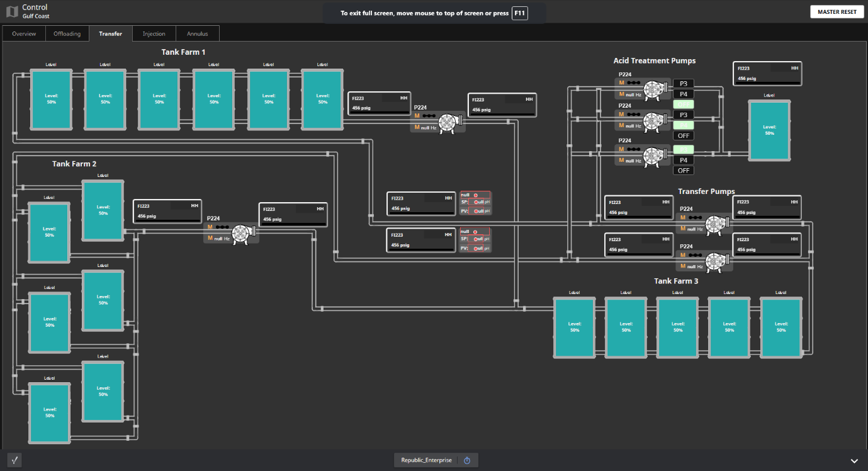Click the lower Transfer Pumps pump icon

pyautogui.click(x=715, y=261)
